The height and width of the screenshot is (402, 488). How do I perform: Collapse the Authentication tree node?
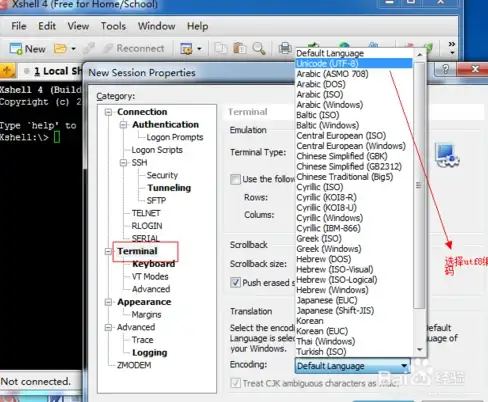click(x=123, y=125)
